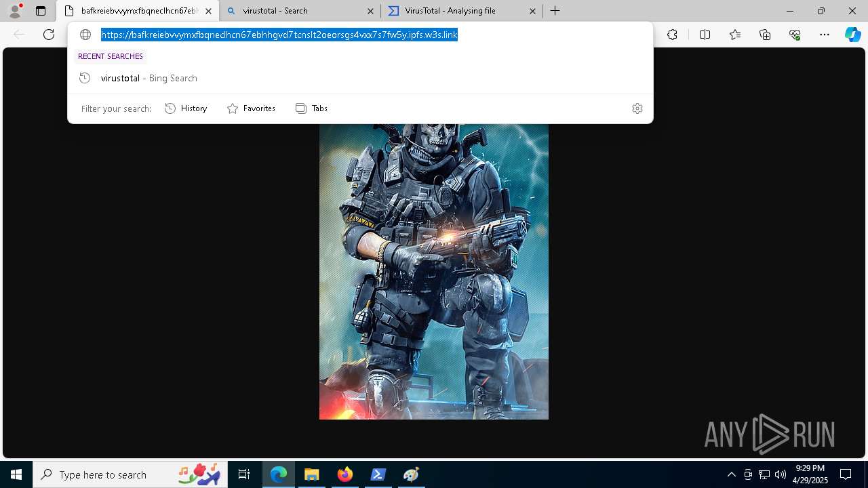Open the gear-and-pencil app on taskbar

coord(411,474)
